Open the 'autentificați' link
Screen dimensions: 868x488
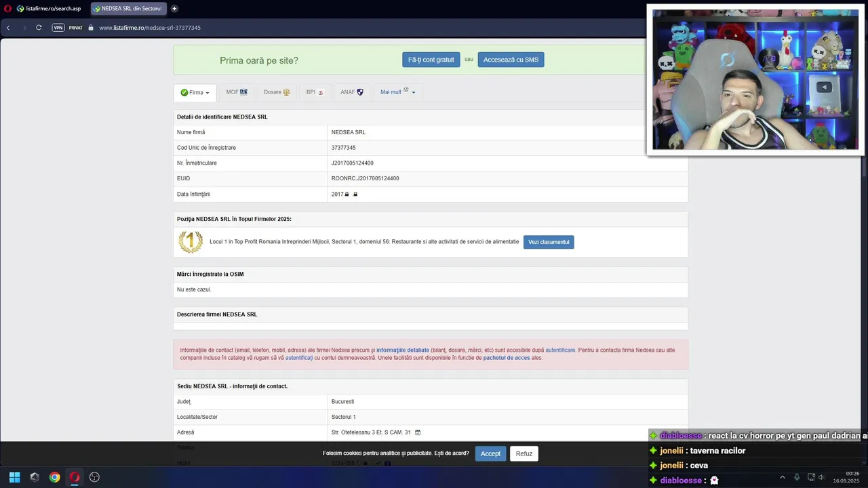[x=299, y=358]
